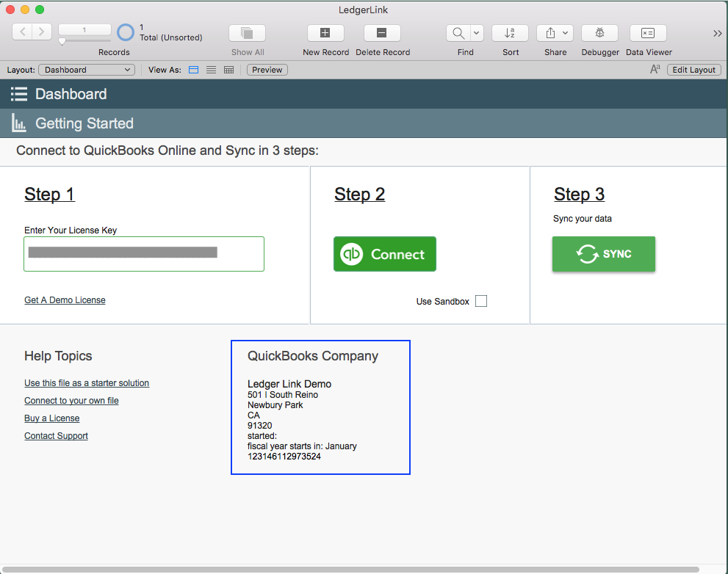Click the Getting Started chart icon
The width and height of the screenshot is (728, 574).
18,123
